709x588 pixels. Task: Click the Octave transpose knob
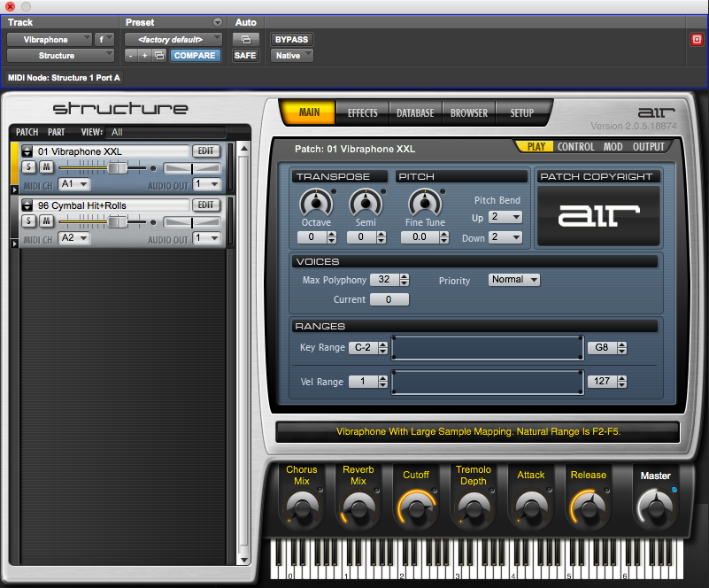[x=316, y=203]
